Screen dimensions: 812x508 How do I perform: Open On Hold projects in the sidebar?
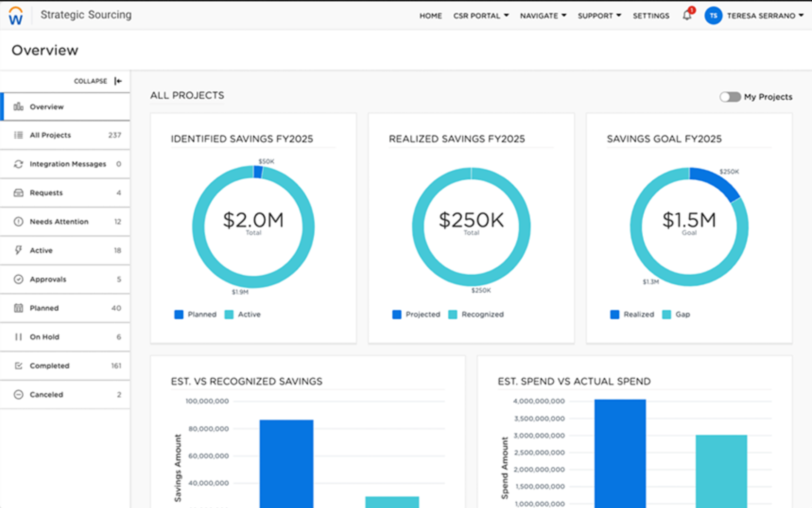tap(65, 337)
